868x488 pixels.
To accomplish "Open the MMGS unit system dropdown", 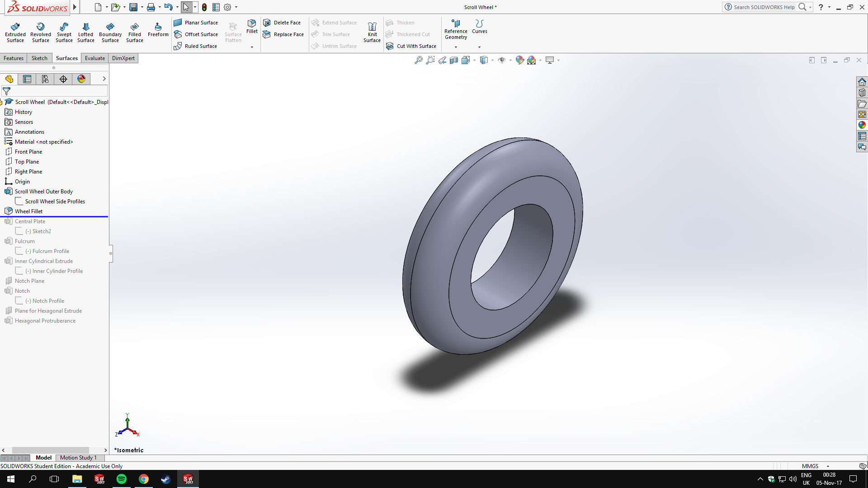I will (x=828, y=466).
